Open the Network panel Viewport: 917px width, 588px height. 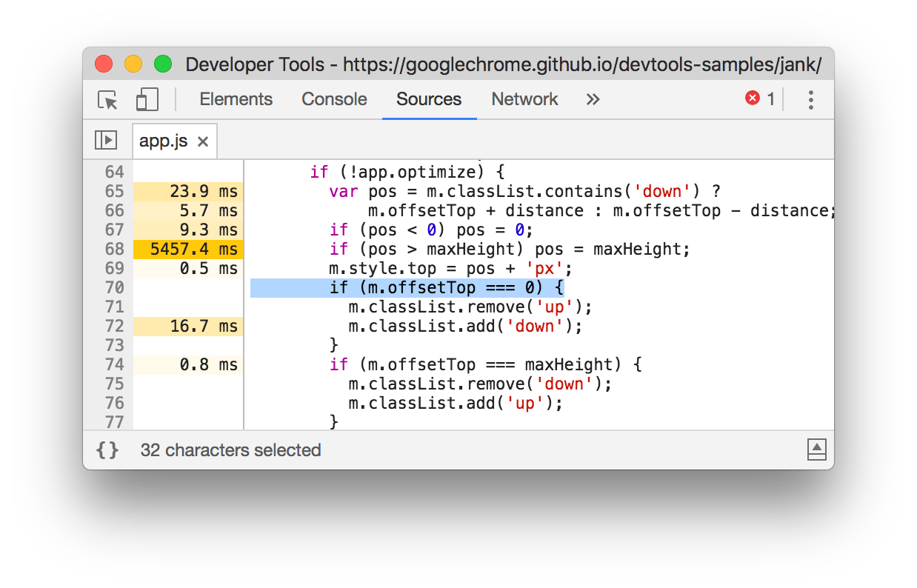[x=524, y=99]
